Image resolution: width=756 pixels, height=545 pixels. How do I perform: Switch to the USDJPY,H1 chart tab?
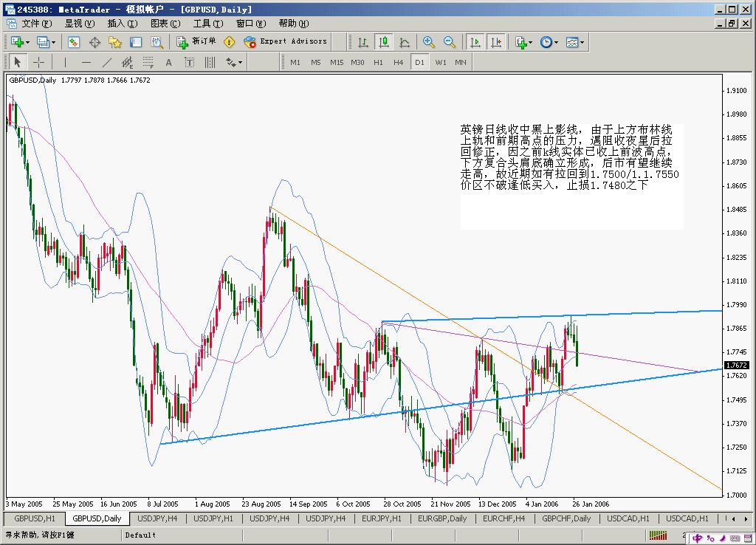click(213, 519)
